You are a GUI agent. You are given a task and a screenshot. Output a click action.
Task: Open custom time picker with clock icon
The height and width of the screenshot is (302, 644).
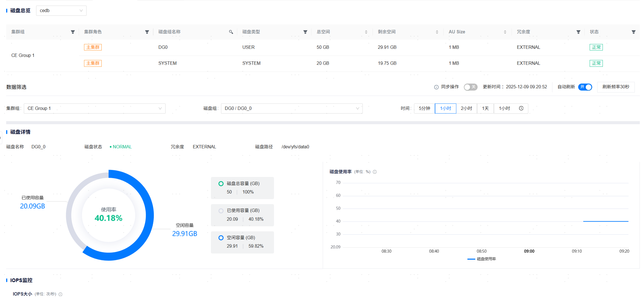pyautogui.click(x=521, y=109)
